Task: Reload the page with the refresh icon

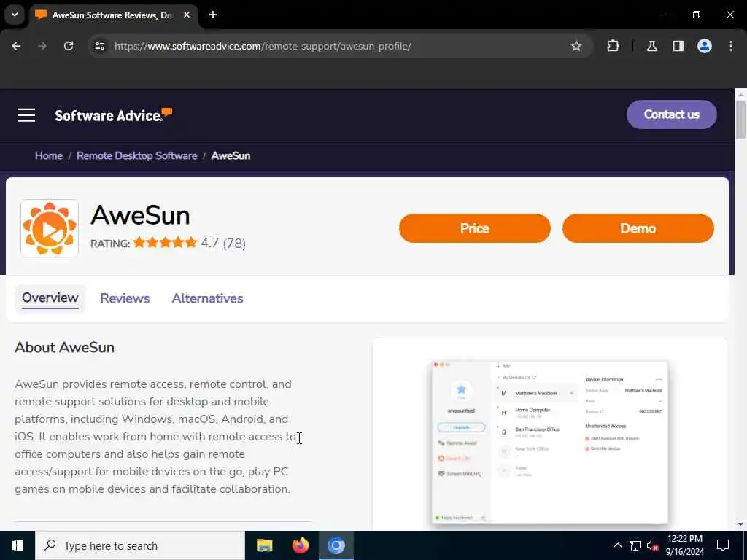Action: [69, 46]
